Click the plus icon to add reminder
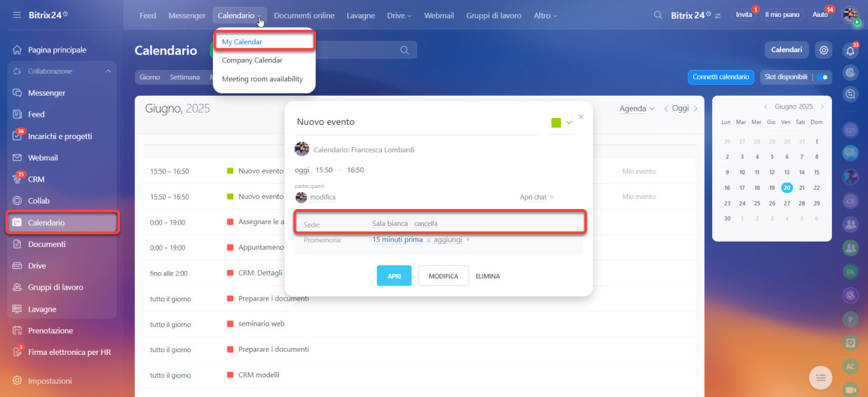The height and width of the screenshot is (397, 868). point(468,240)
